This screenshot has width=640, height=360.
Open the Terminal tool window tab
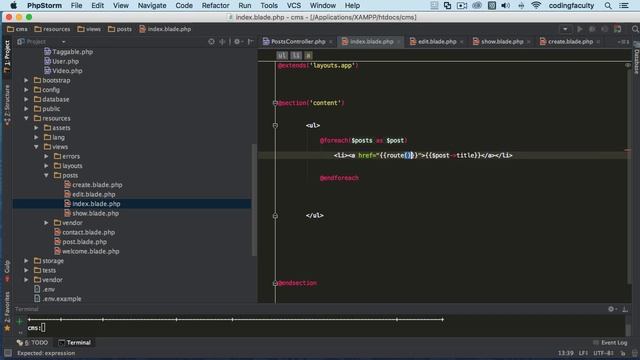tap(75, 342)
